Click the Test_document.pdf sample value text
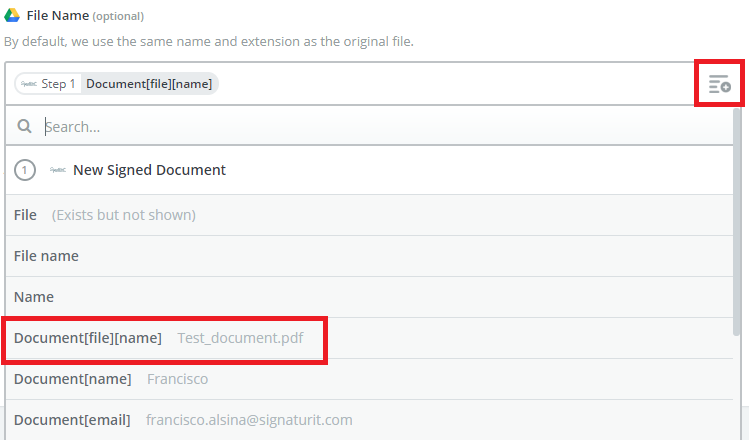 [x=240, y=338]
